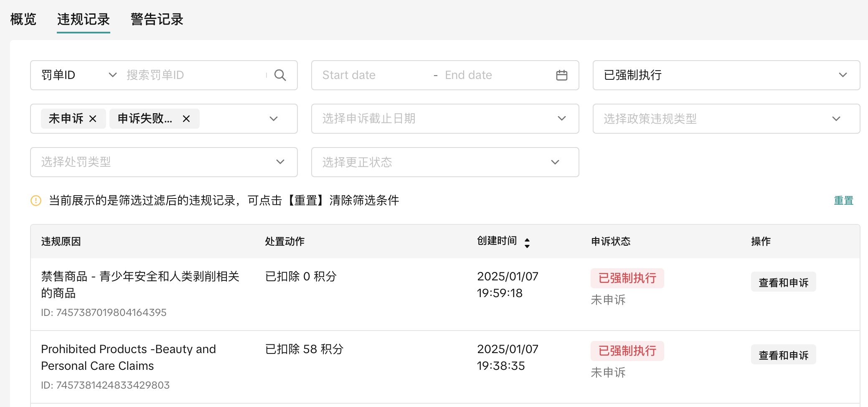This screenshot has height=407, width=868.
Task: Open the calendar date picker icon
Action: click(561, 75)
